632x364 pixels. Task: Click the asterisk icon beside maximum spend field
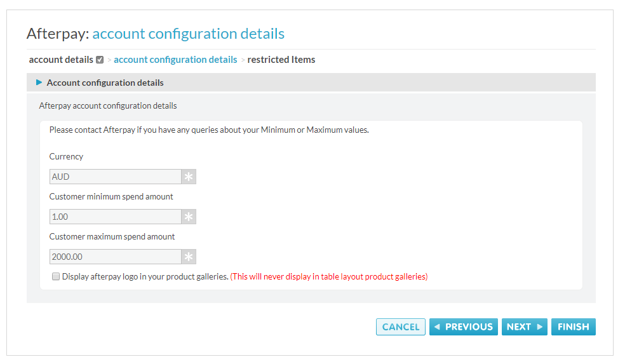(189, 257)
